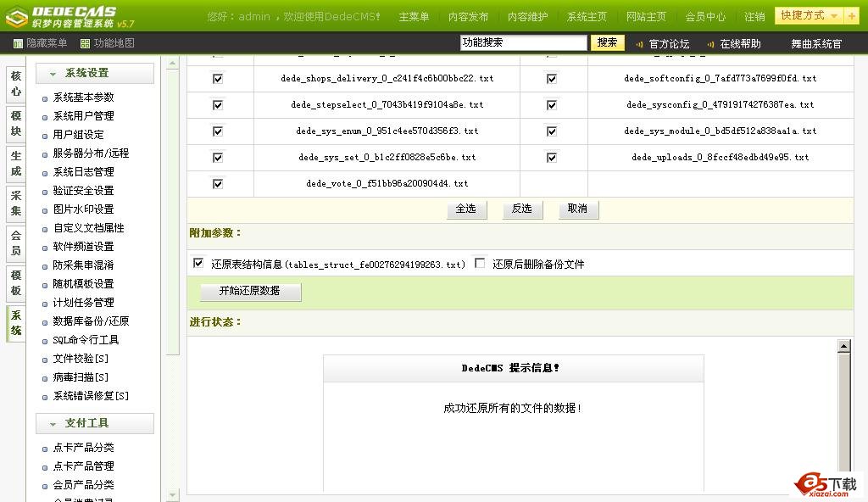Toggle 还原表结构信息 checkbox
The image size is (868, 502).
pyautogui.click(x=198, y=264)
